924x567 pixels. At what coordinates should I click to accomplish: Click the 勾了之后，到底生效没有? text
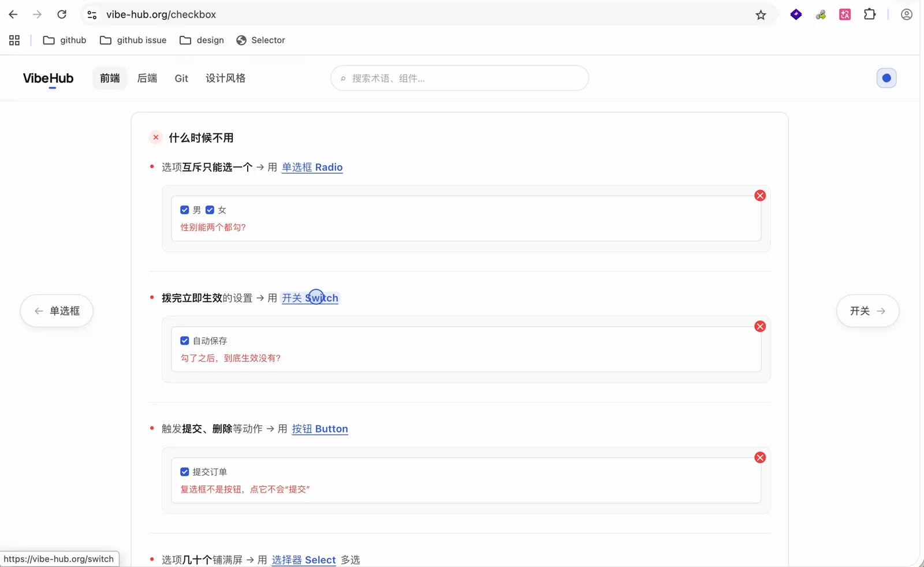click(x=230, y=358)
